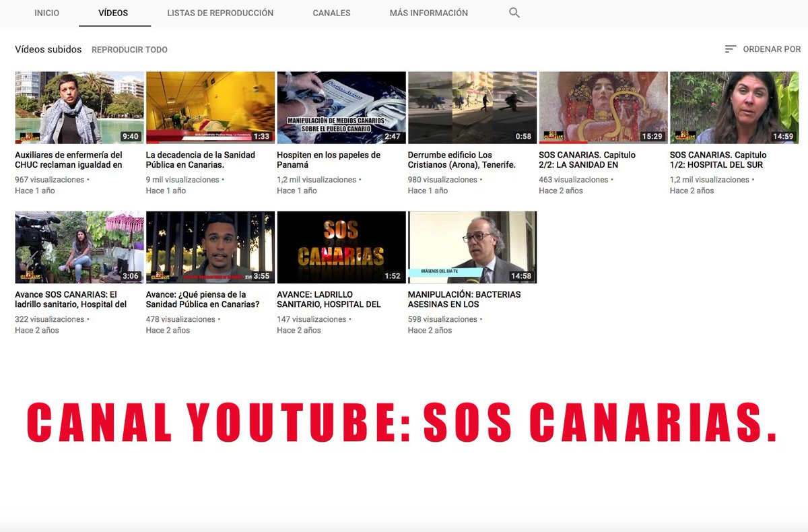Open title 'Hospiten en los papeles de Panamá'
The width and height of the screenshot is (808, 532).
(329, 160)
